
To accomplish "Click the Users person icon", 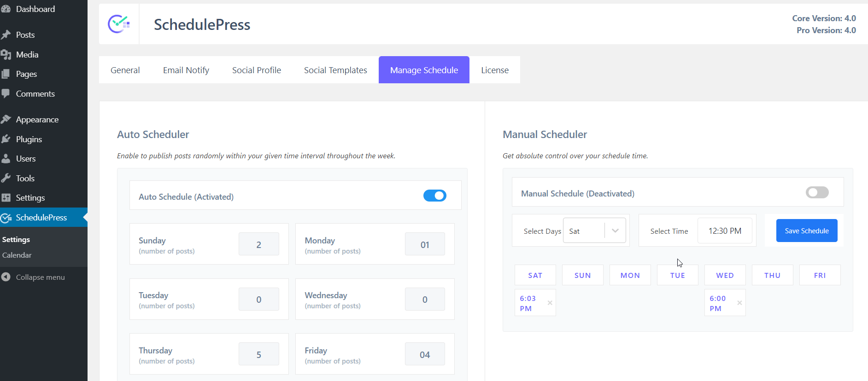I will (6, 159).
